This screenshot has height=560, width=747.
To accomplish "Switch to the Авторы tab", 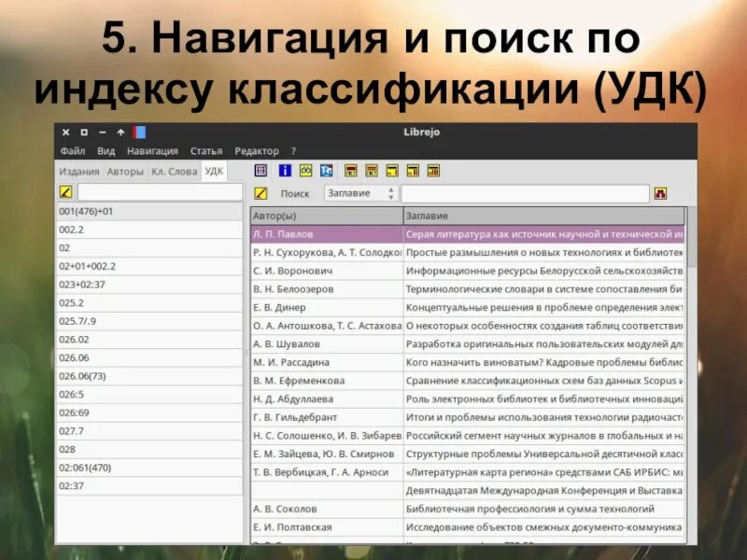I will (125, 172).
